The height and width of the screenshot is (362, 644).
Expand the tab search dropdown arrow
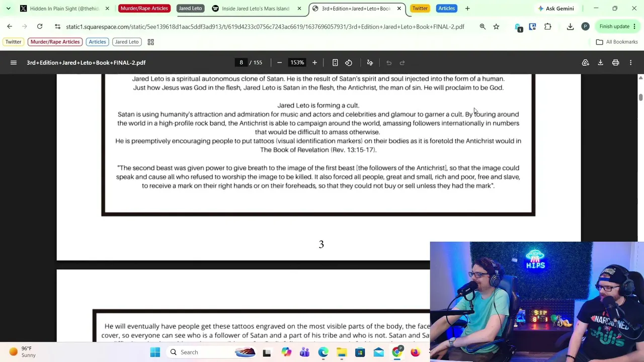click(x=8, y=9)
